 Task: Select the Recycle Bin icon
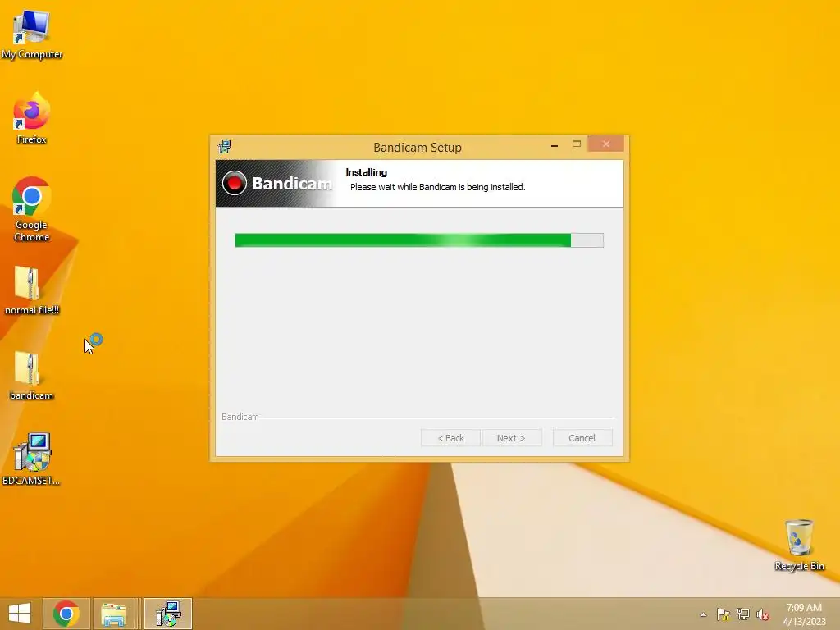(799, 545)
